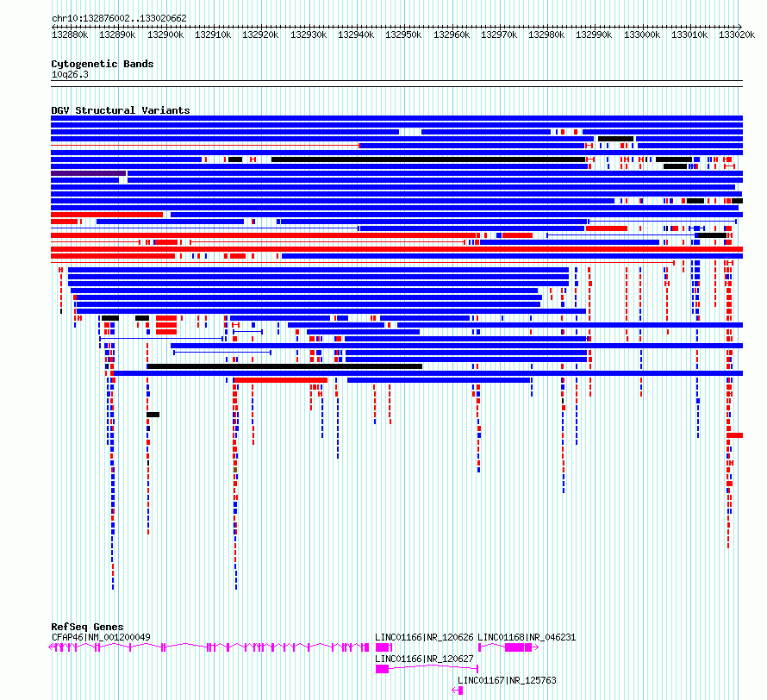Open the DGV Structural Variants track title
767x700 pixels.
click(x=121, y=110)
